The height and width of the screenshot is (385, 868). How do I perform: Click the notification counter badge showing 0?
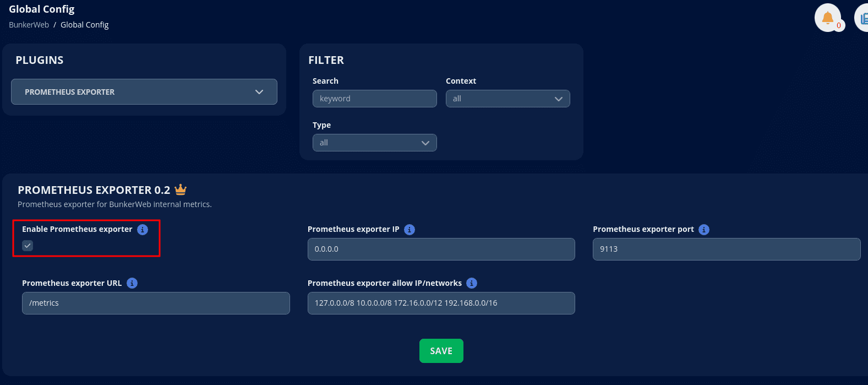(839, 25)
